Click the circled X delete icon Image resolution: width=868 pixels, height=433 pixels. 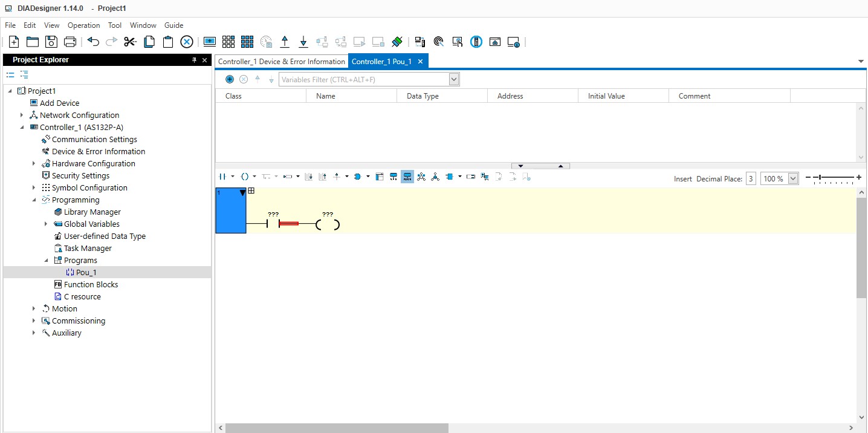[187, 42]
